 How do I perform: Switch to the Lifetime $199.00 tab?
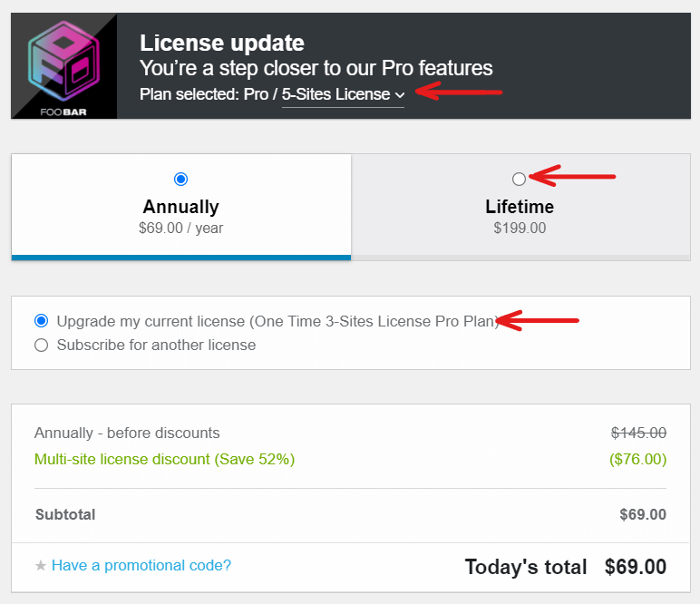pos(520,207)
